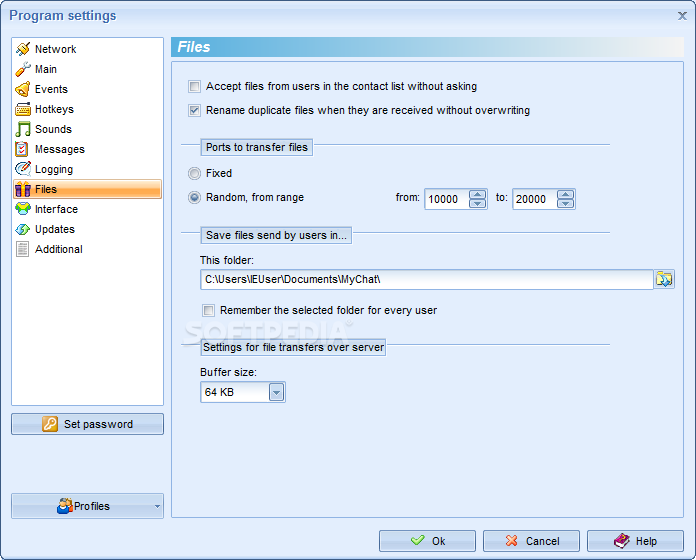Click the Sounds music note icon
Image resolution: width=696 pixels, height=560 pixels.
click(23, 129)
